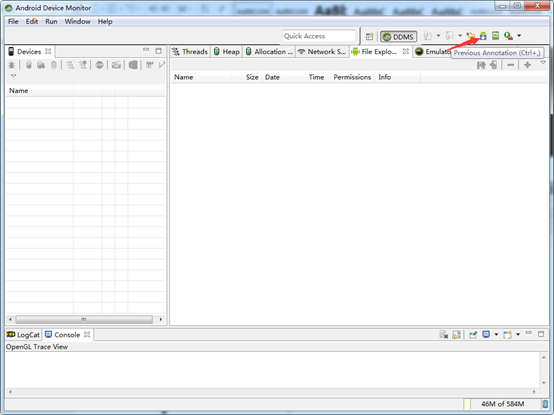Open the Run menu
Screen dimensions: 554x415
(x=51, y=22)
